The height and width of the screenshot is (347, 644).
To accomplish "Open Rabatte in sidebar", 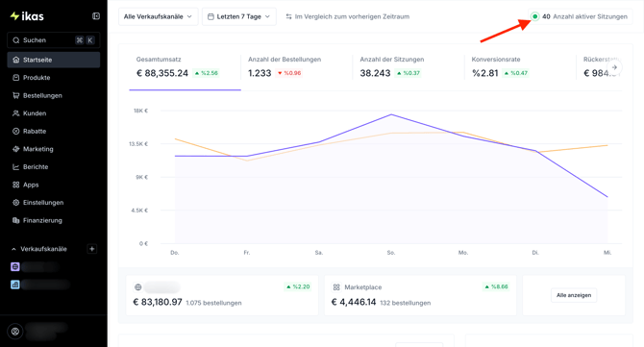I will [54, 132].
